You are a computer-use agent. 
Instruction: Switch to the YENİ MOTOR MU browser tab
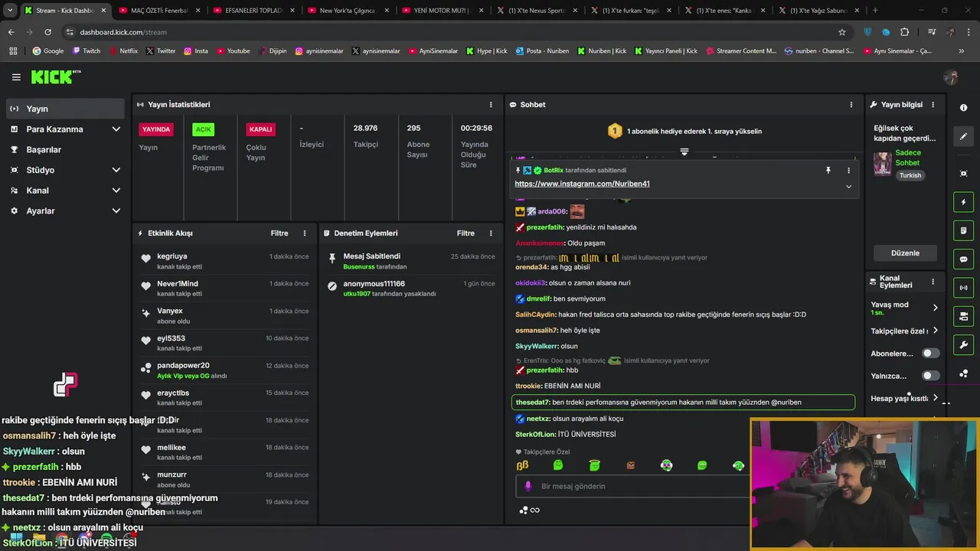click(441, 11)
